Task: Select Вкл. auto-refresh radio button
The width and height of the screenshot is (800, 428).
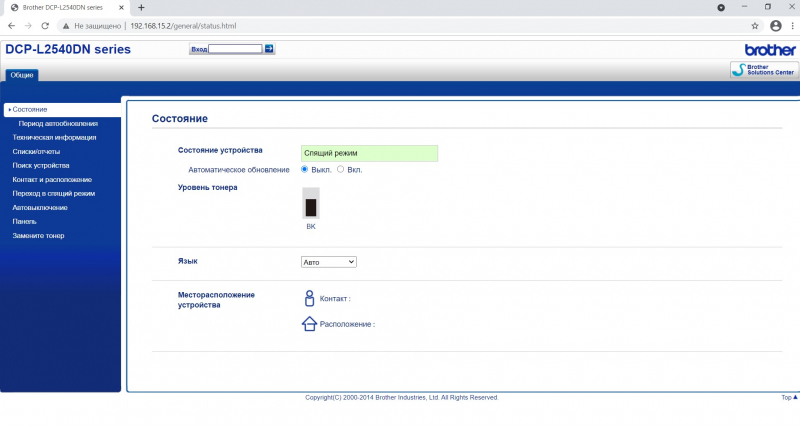Action: [x=340, y=170]
